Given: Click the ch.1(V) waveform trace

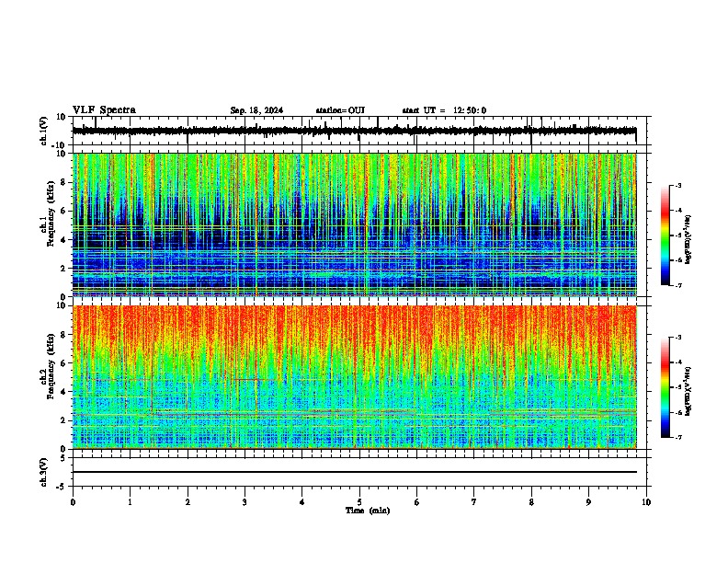Looking at the screenshot, I should pyautogui.click(x=354, y=131).
